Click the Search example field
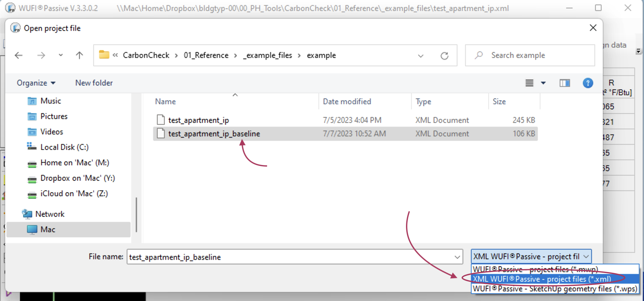 point(530,55)
